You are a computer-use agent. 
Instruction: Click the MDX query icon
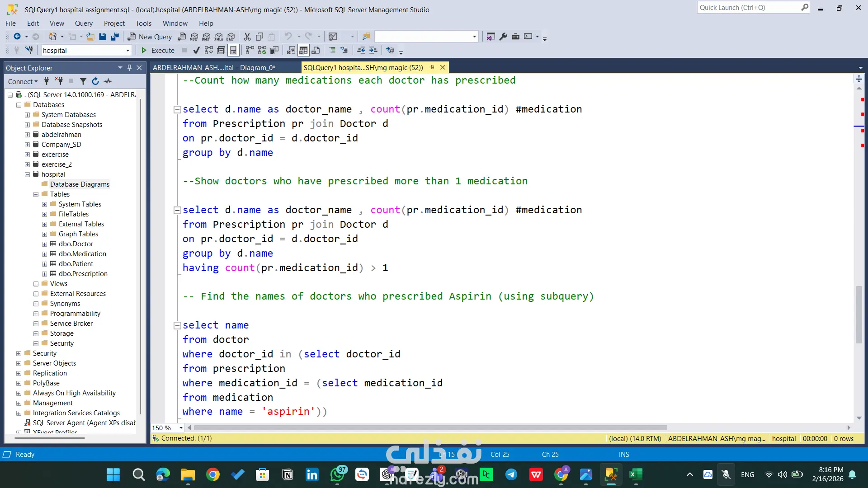tap(194, 37)
